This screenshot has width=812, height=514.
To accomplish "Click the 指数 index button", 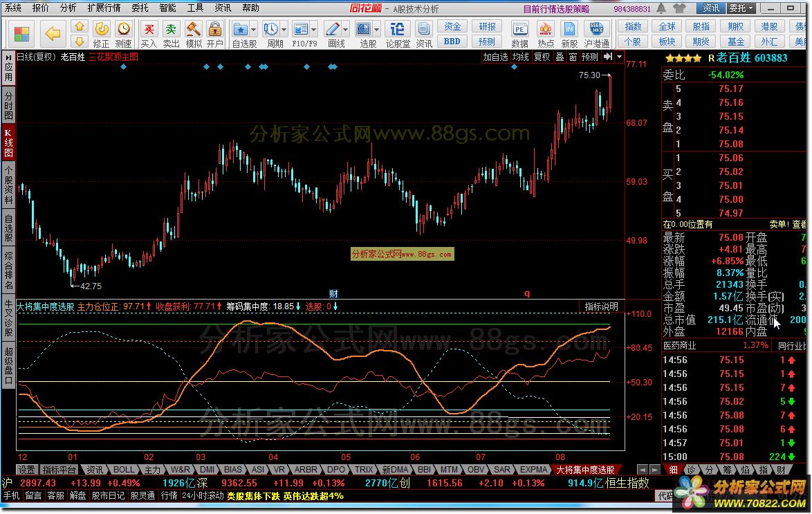I will point(633,26).
